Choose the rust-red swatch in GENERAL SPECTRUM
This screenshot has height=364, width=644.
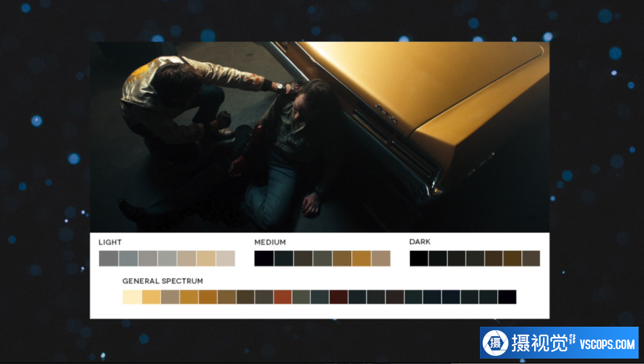(283, 297)
